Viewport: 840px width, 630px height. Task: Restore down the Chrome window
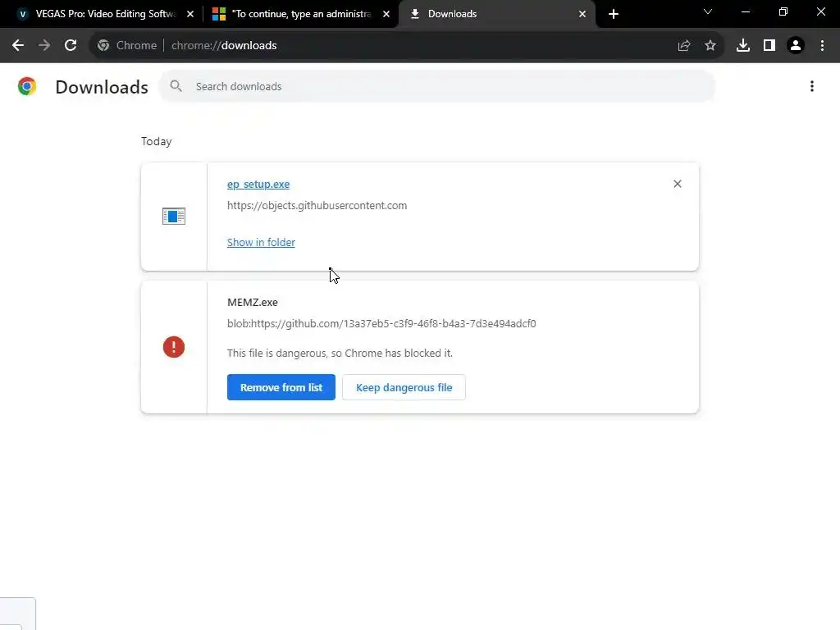[x=783, y=11]
